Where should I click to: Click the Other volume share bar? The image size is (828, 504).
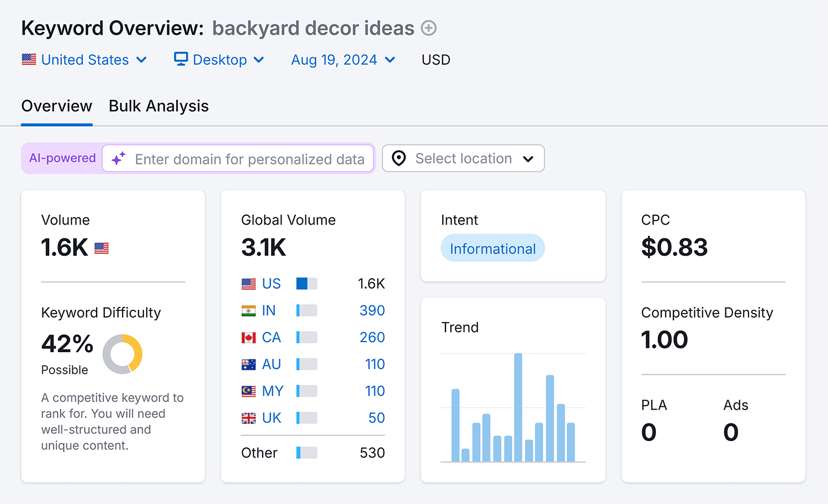coord(307,453)
